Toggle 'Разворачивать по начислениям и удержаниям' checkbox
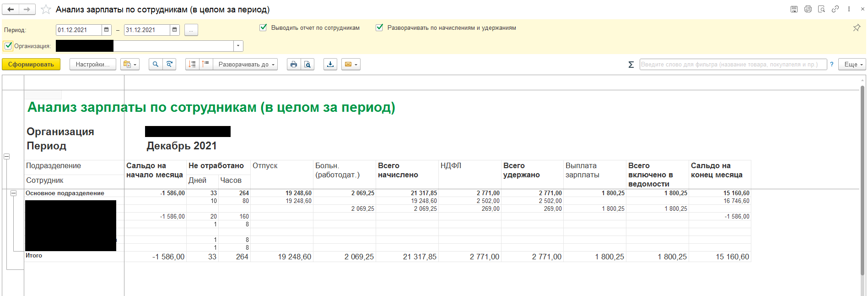The width and height of the screenshot is (868, 296). point(379,27)
